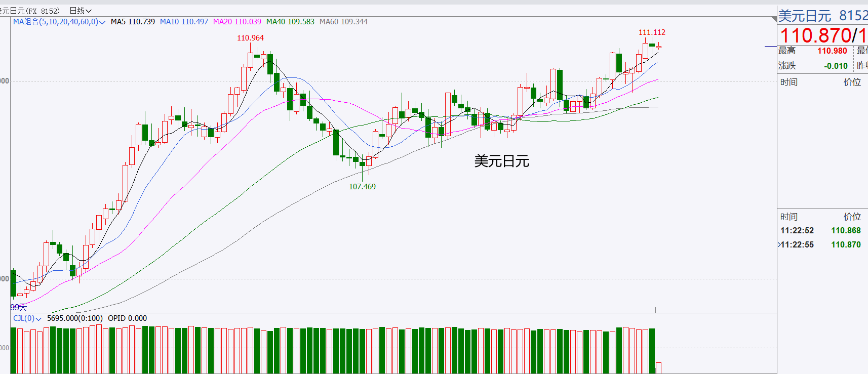868x374 pixels.
Task: Click the last red volume bar
Action: coord(658,368)
